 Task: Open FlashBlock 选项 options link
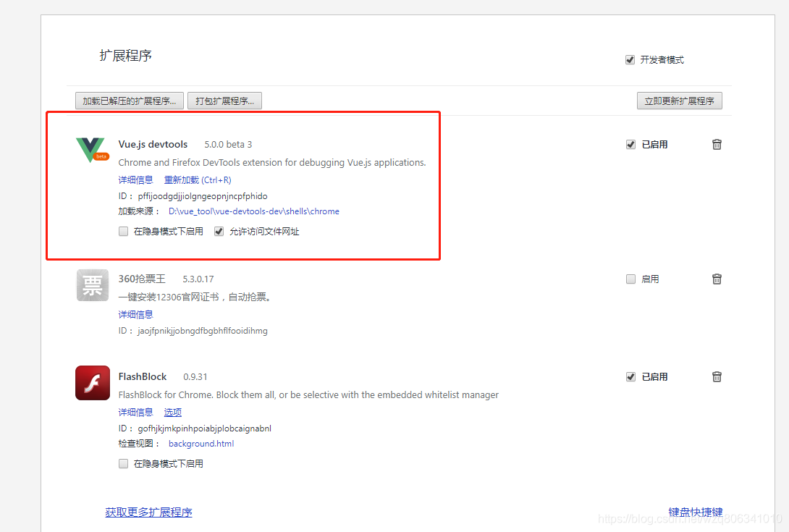point(172,413)
